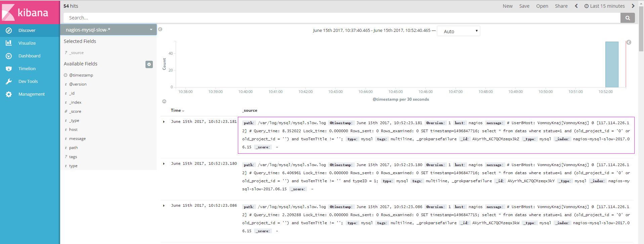Toggle Time column sort order
Image resolution: width=644 pixels, height=244 pixels.
(x=178, y=110)
